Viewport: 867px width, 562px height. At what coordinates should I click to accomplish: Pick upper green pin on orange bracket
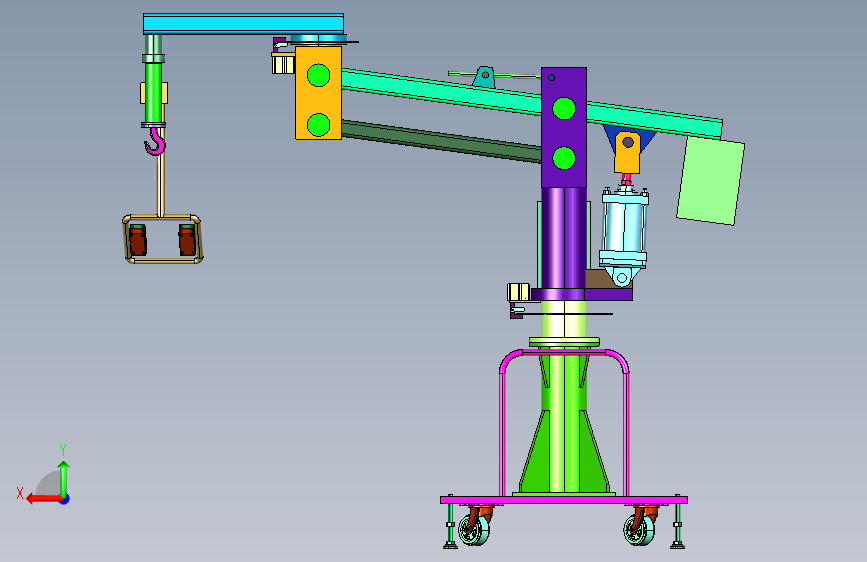pyautogui.click(x=318, y=75)
